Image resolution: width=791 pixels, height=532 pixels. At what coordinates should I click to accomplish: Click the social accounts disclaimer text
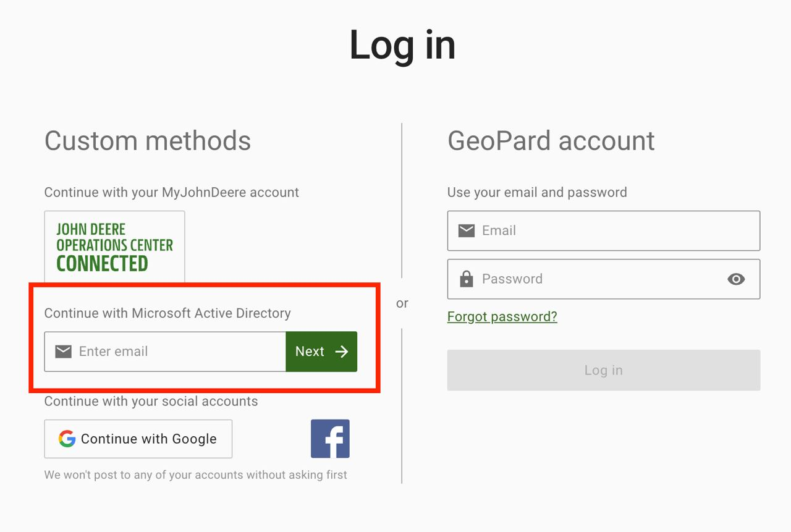[x=195, y=475]
